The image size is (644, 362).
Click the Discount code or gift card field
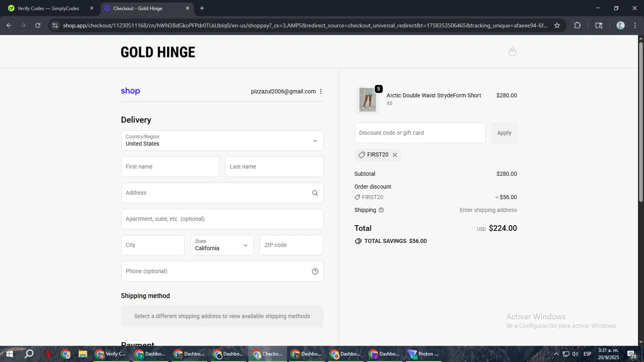click(x=419, y=133)
